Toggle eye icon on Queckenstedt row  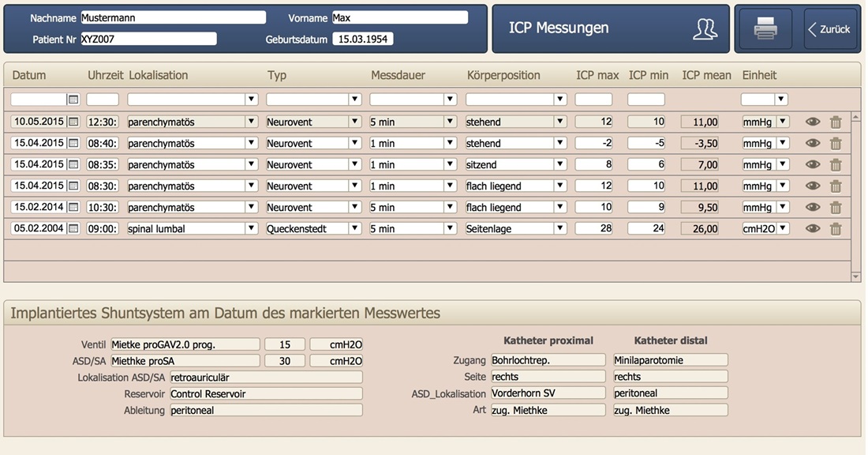(813, 228)
